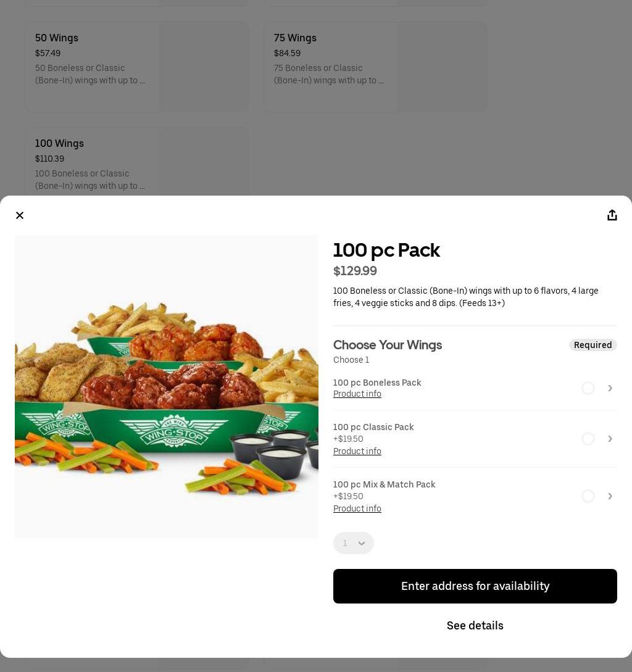The height and width of the screenshot is (672, 632).
Task: Click the 100 pc Mix & Match Pack label
Action: (384, 484)
